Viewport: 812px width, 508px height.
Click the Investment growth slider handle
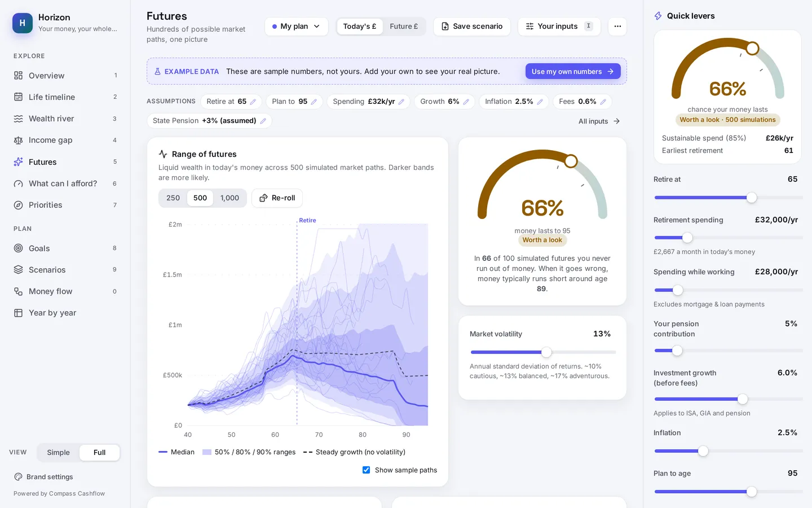point(743,399)
